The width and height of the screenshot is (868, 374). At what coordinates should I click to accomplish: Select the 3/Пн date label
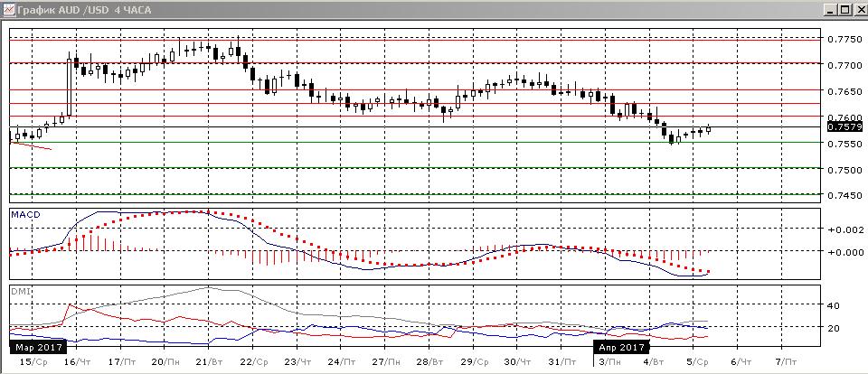[x=609, y=362]
